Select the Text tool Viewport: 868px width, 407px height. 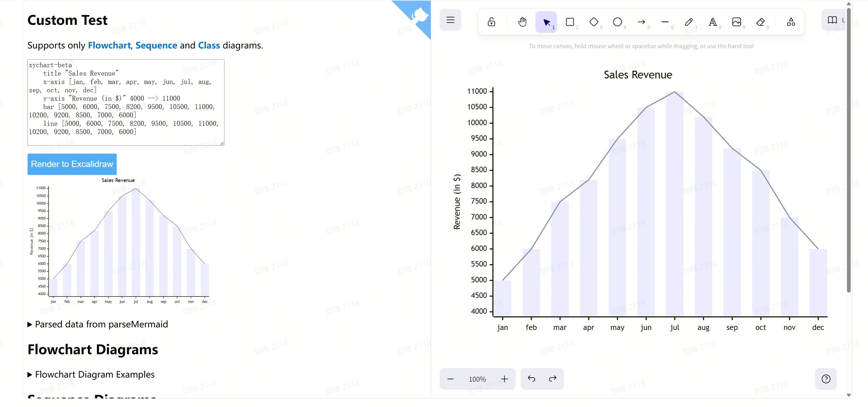[712, 22]
